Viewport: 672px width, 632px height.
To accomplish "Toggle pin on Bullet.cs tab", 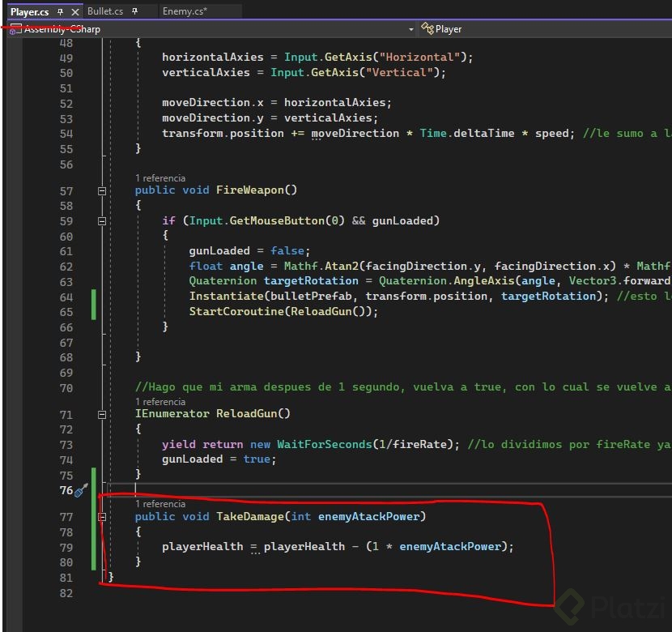I will click(x=135, y=11).
